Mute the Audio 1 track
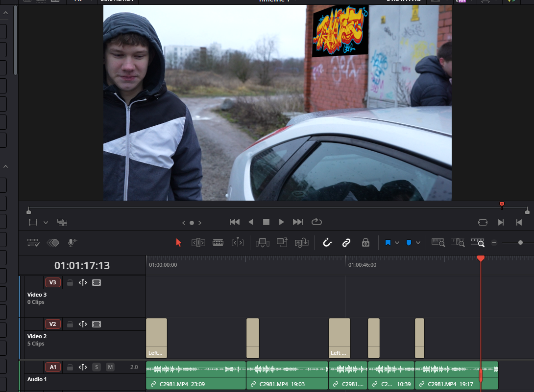 click(110, 367)
